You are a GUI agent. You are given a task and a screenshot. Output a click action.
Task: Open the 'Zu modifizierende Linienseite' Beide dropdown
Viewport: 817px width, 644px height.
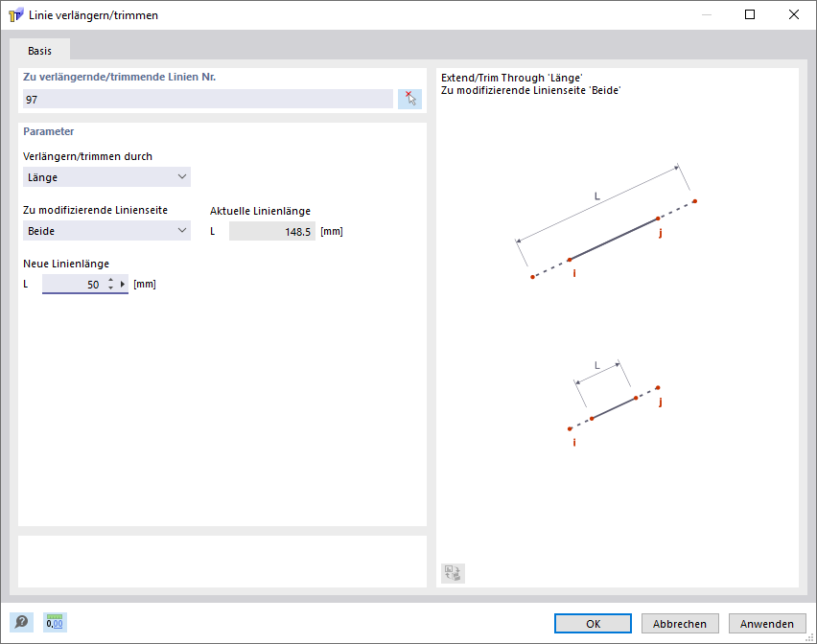click(x=106, y=231)
